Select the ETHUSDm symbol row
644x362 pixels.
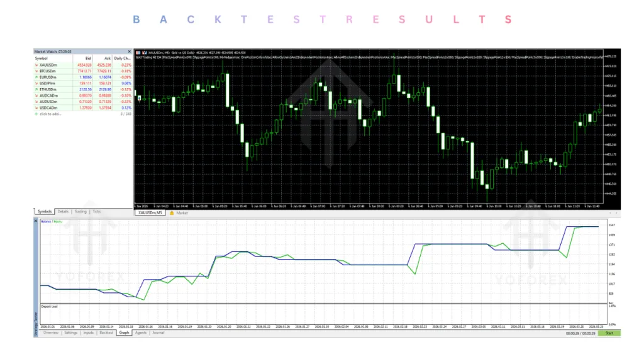[83, 89]
